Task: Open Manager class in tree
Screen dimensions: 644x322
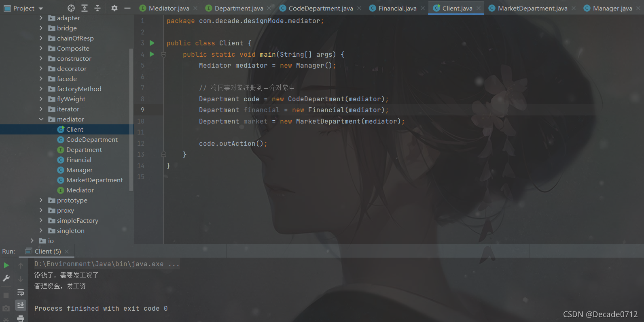Action: click(x=79, y=170)
